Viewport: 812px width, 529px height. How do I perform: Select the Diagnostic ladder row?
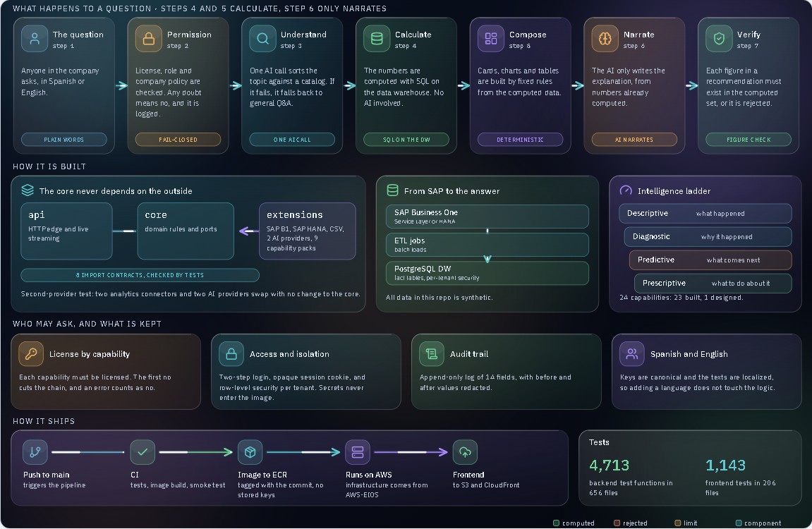708,236
